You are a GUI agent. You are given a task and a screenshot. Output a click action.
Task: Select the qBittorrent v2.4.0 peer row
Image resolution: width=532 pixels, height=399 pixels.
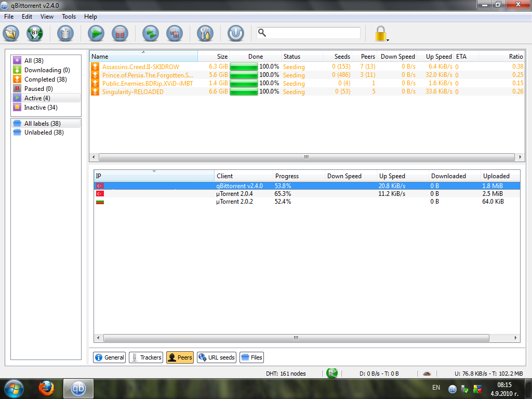point(307,185)
